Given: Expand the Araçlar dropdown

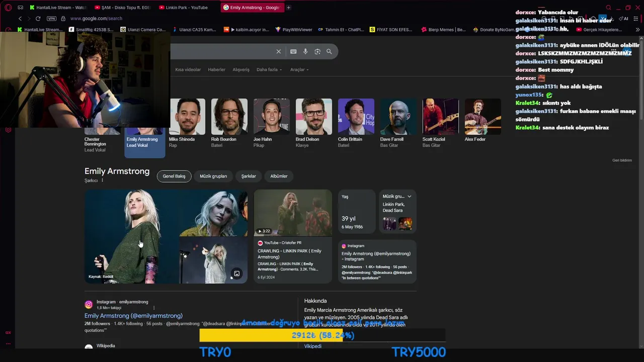Looking at the screenshot, I should tap(299, 69).
